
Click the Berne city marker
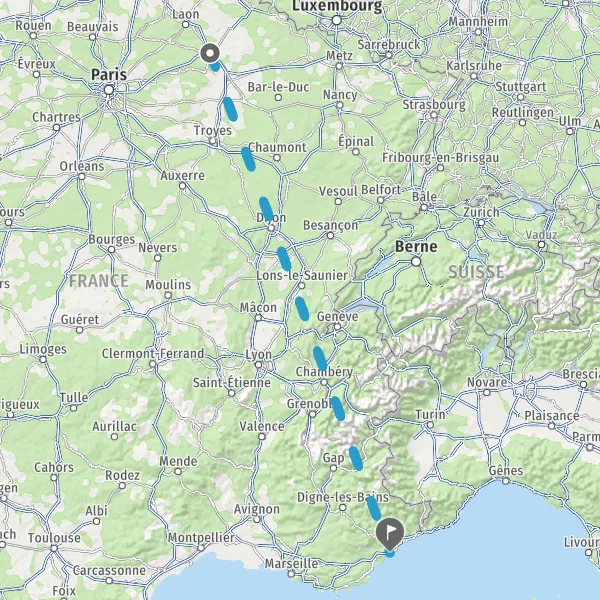(416, 262)
